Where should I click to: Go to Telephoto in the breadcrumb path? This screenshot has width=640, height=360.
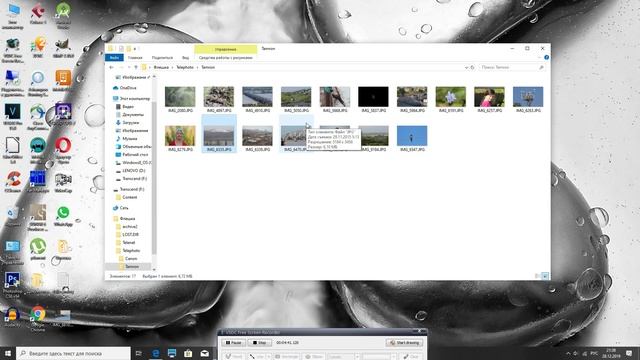pos(185,67)
